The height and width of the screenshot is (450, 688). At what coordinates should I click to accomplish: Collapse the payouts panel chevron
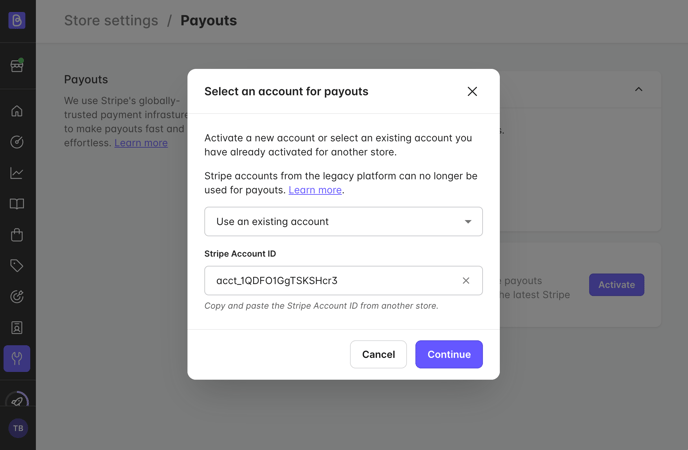click(638, 89)
